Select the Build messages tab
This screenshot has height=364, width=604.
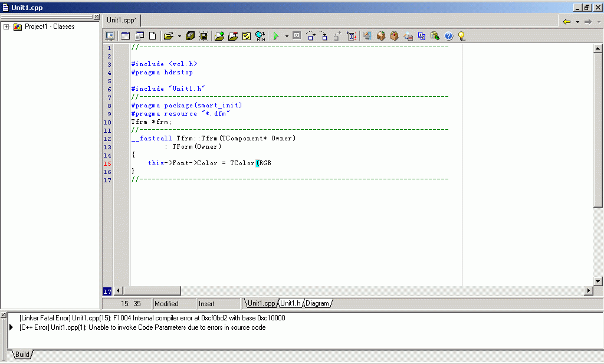[22, 355]
